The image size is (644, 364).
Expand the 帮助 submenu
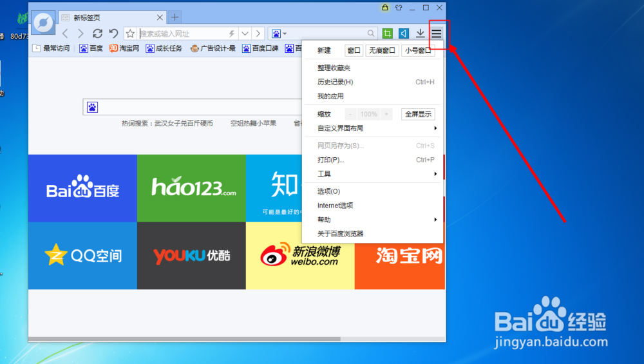[x=372, y=220]
